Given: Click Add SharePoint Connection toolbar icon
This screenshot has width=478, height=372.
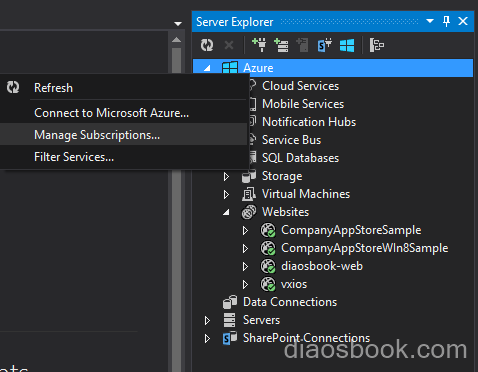Looking at the screenshot, I should point(325,45).
